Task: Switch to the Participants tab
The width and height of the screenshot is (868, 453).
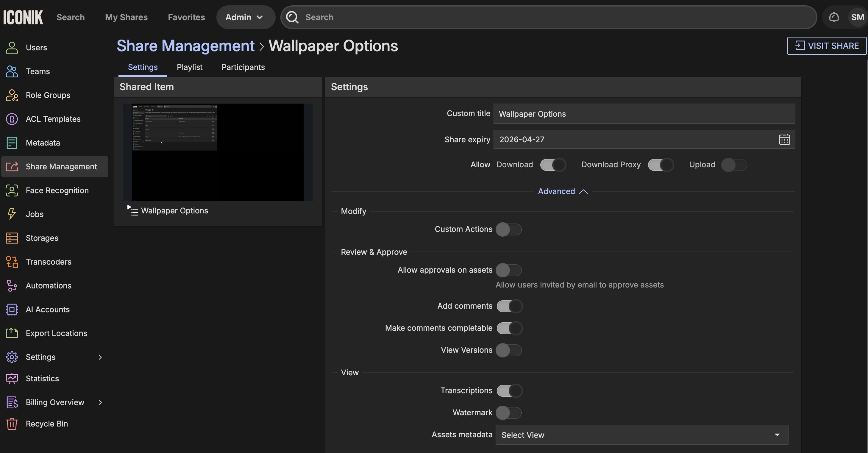Action: click(x=243, y=67)
